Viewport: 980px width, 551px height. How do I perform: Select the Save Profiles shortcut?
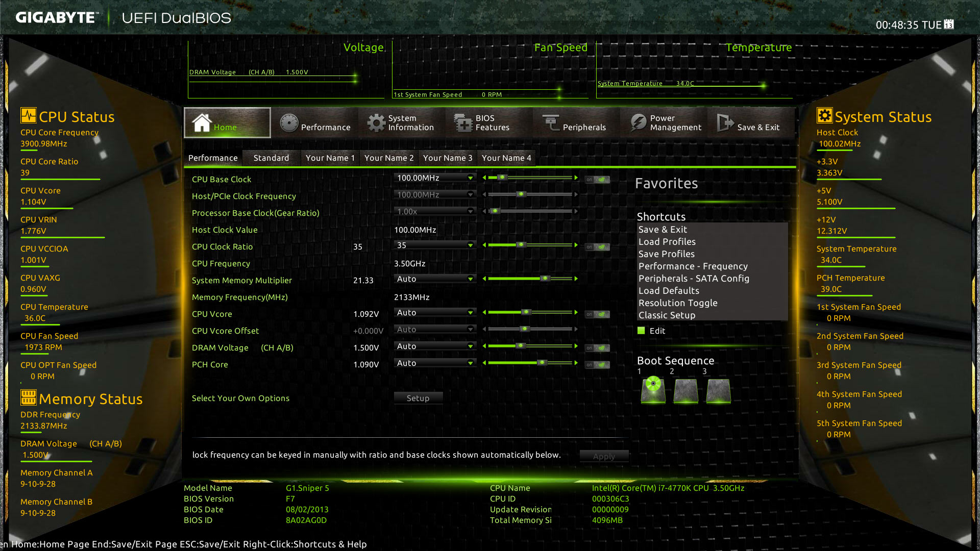pos(712,254)
